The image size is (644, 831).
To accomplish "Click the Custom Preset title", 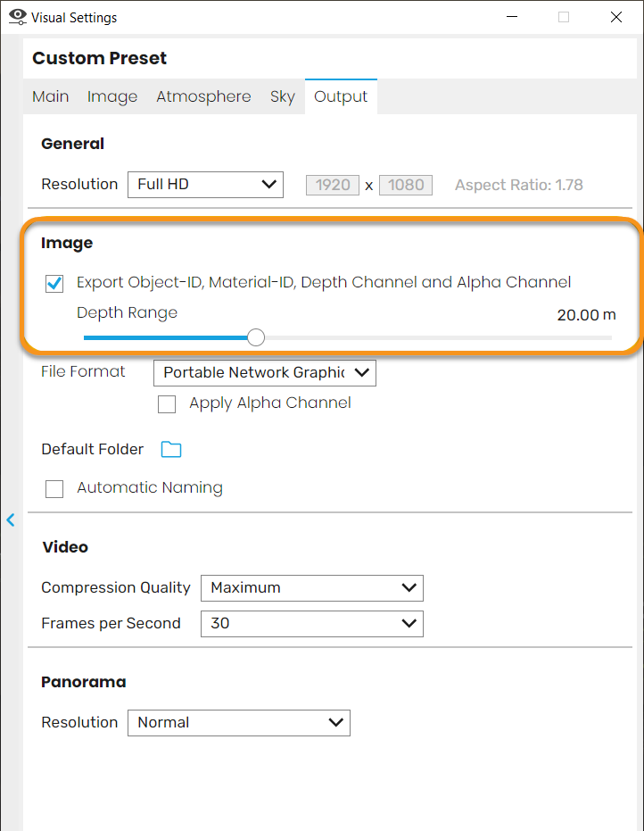I will coord(100,58).
